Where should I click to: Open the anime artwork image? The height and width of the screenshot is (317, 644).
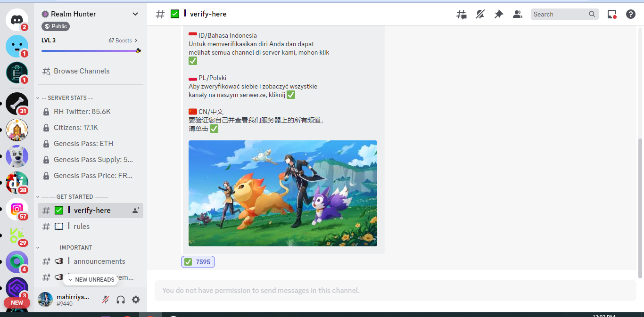coord(283,193)
